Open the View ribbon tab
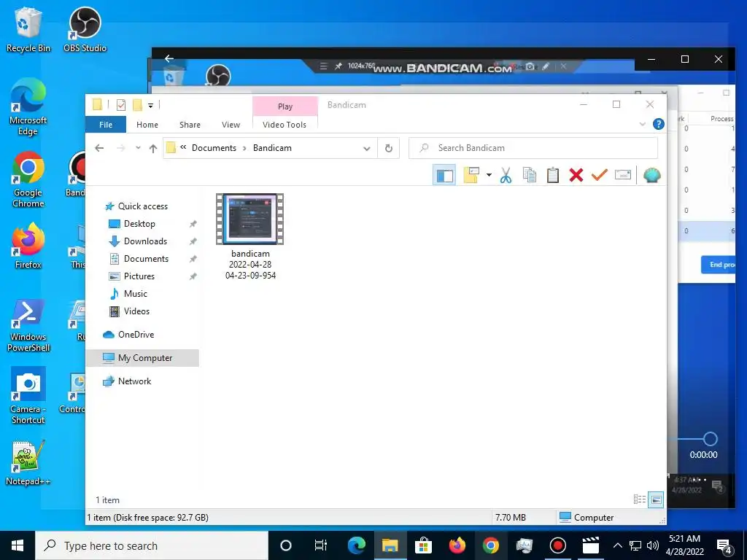This screenshot has height=560, width=747. 231,125
